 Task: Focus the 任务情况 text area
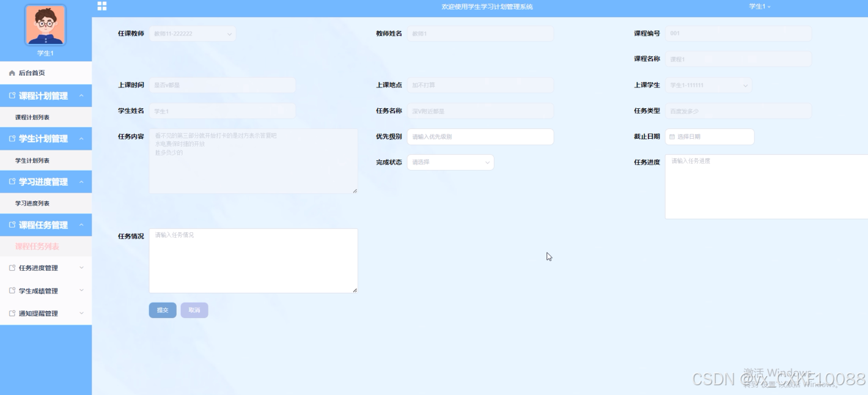click(254, 261)
